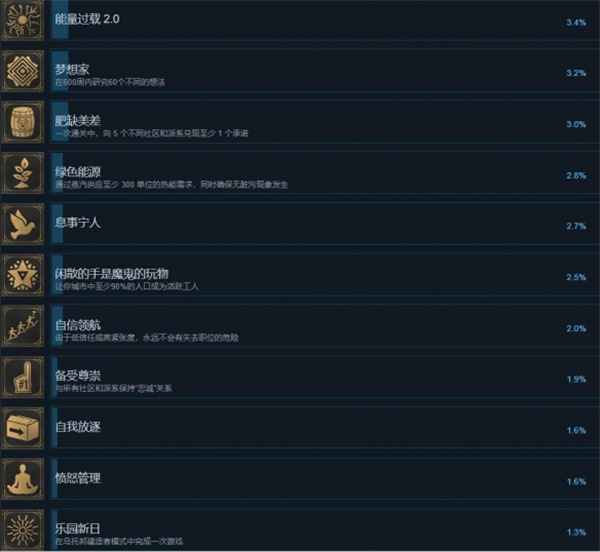This screenshot has width=600, height=552.
Task: Click the box arrow icon for 自我放逐
Action: pos(23,428)
